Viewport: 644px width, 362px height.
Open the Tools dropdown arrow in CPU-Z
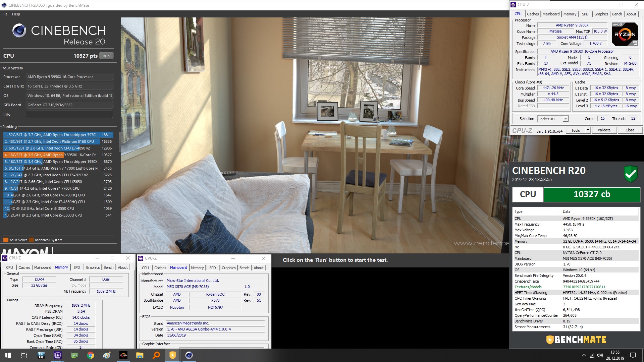[x=588, y=130]
